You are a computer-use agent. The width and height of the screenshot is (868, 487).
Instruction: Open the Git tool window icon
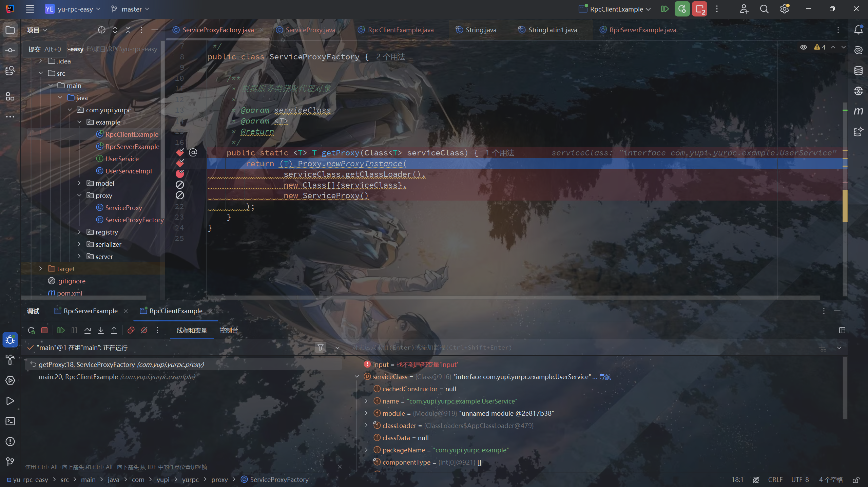point(10,462)
